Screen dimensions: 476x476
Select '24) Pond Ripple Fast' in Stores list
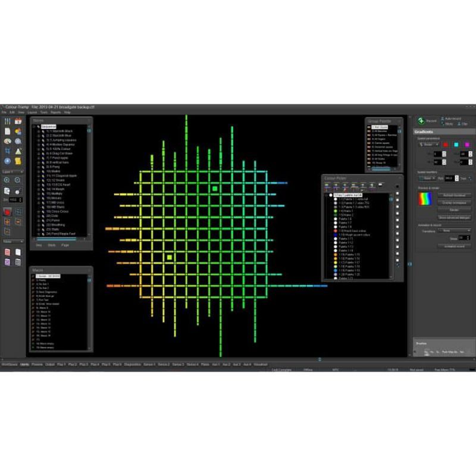(x=59, y=233)
